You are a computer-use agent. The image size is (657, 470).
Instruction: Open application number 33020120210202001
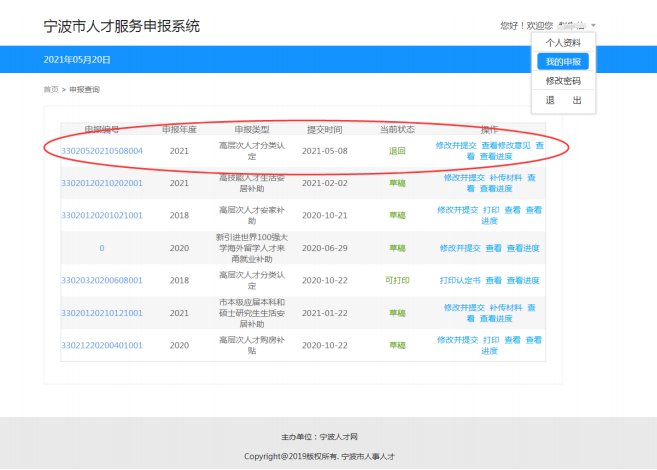tap(102, 183)
